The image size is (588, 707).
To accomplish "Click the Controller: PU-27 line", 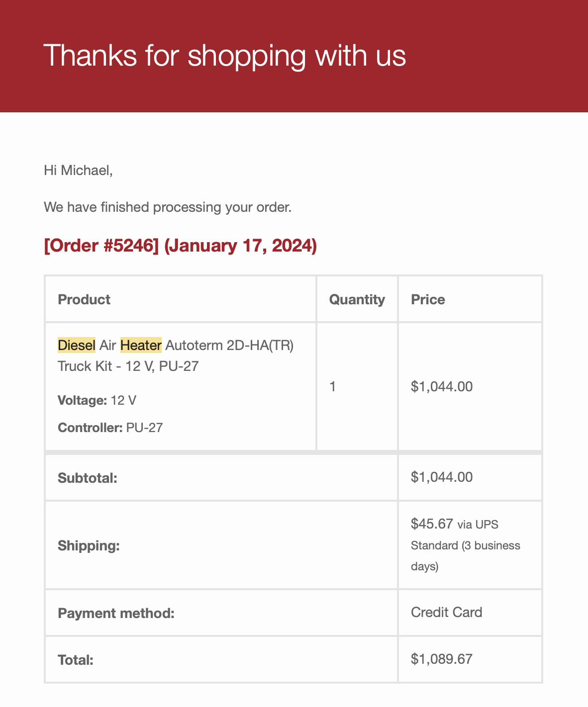I will pyautogui.click(x=110, y=428).
